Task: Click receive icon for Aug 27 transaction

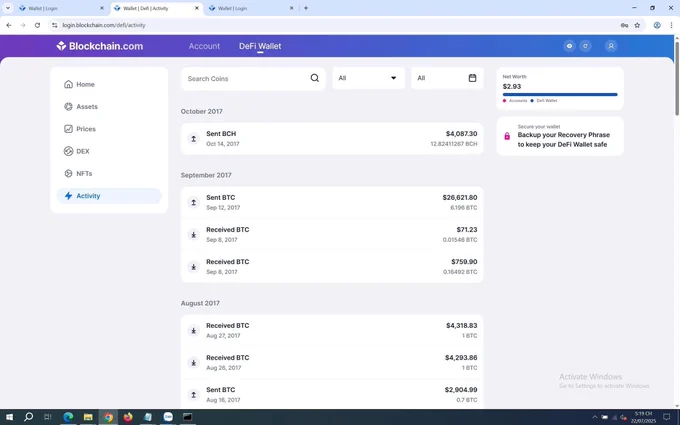Action: (x=193, y=330)
